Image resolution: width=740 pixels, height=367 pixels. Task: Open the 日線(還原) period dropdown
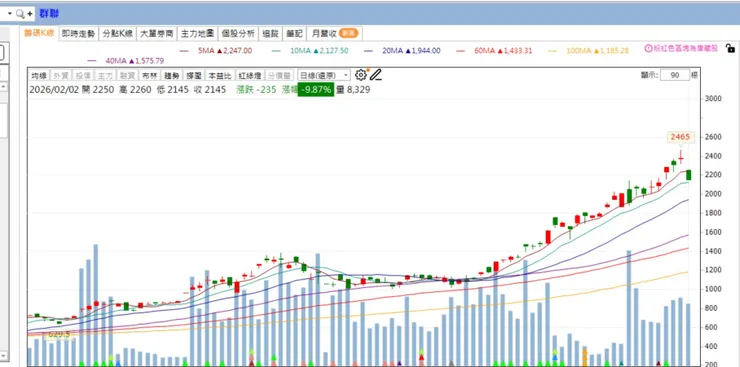point(324,75)
